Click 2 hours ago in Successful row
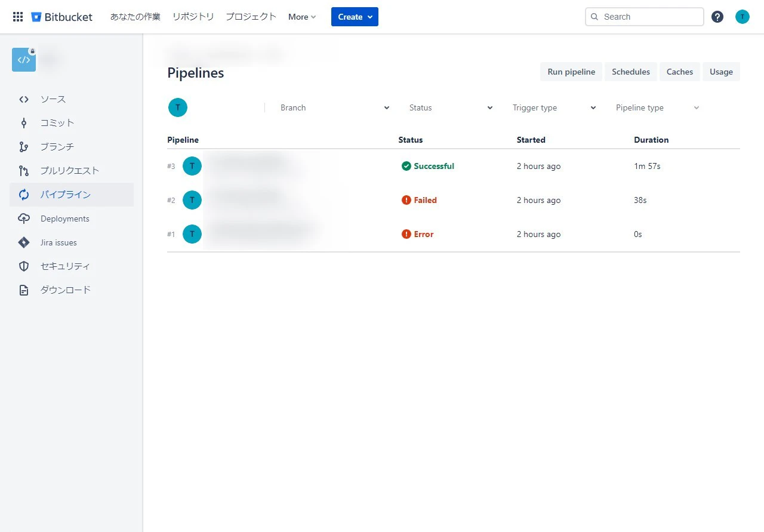The width and height of the screenshot is (764, 532). pyautogui.click(x=539, y=166)
